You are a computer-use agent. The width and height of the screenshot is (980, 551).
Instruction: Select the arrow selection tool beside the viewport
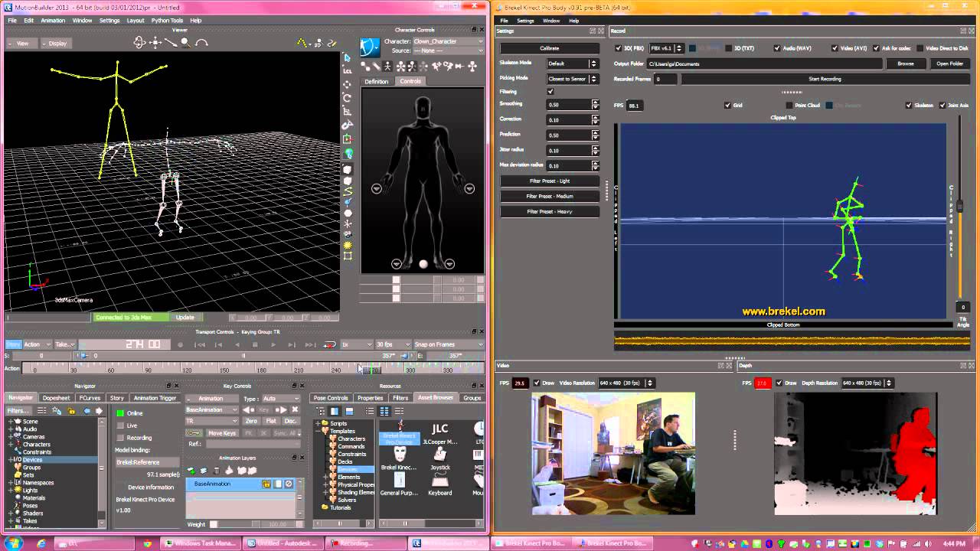348,57
